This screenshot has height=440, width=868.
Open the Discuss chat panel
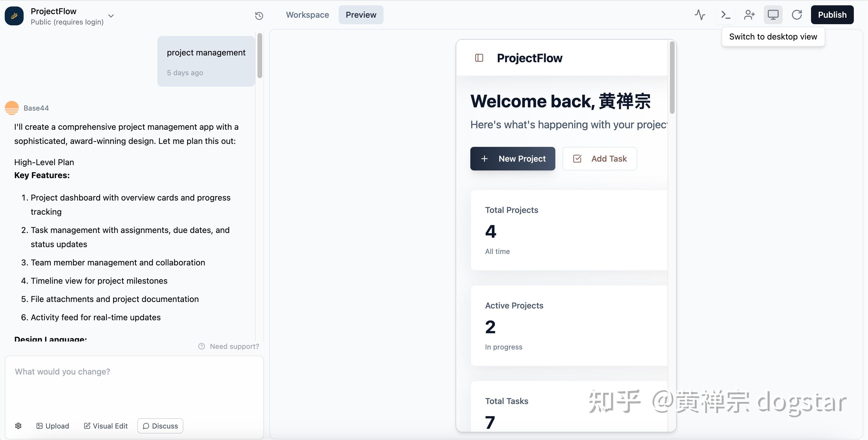click(160, 426)
